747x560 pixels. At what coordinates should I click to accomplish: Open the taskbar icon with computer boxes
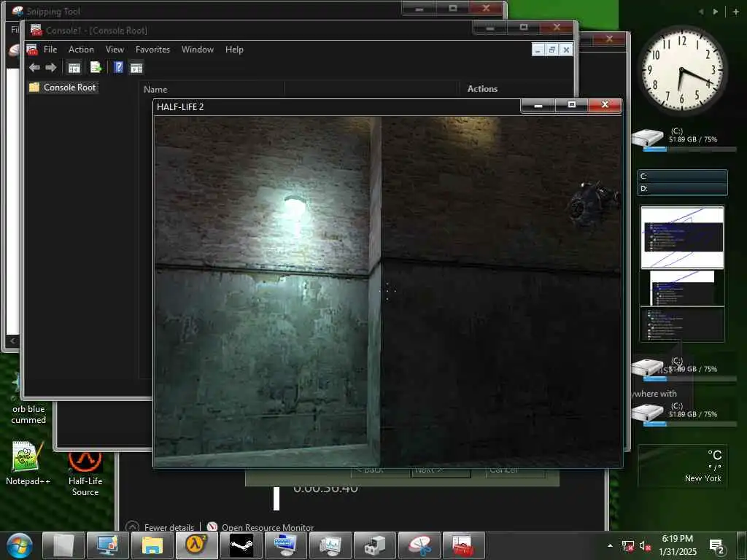tap(375, 545)
